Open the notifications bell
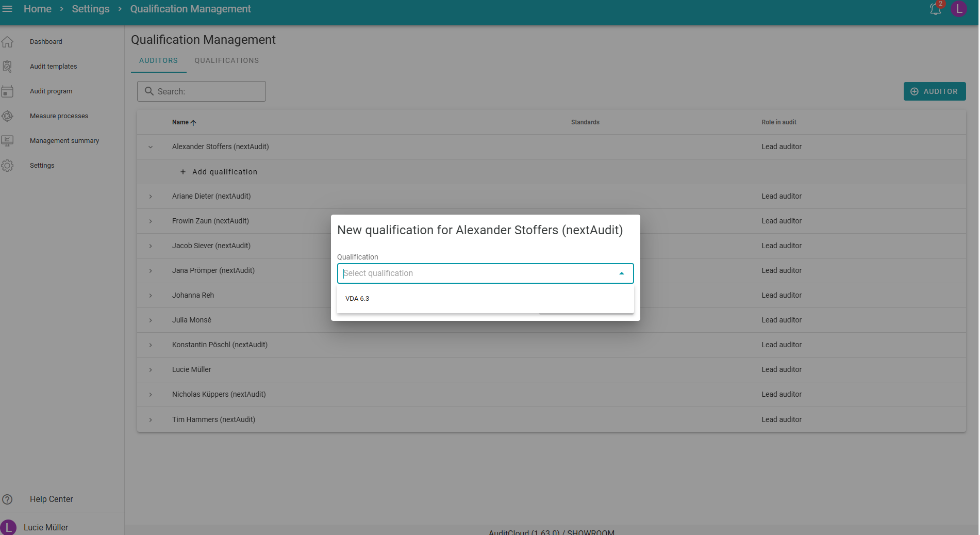The height and width of the screenshot is (535, 980). 935,9
